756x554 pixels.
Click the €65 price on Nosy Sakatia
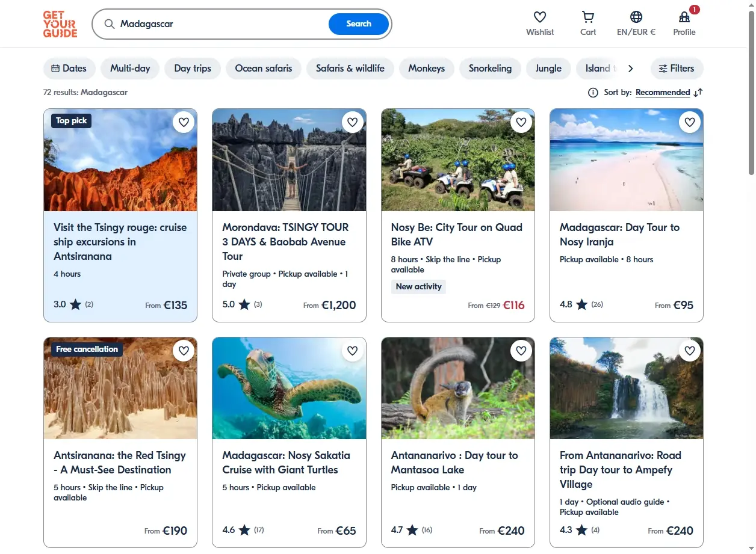coord(346,531)
